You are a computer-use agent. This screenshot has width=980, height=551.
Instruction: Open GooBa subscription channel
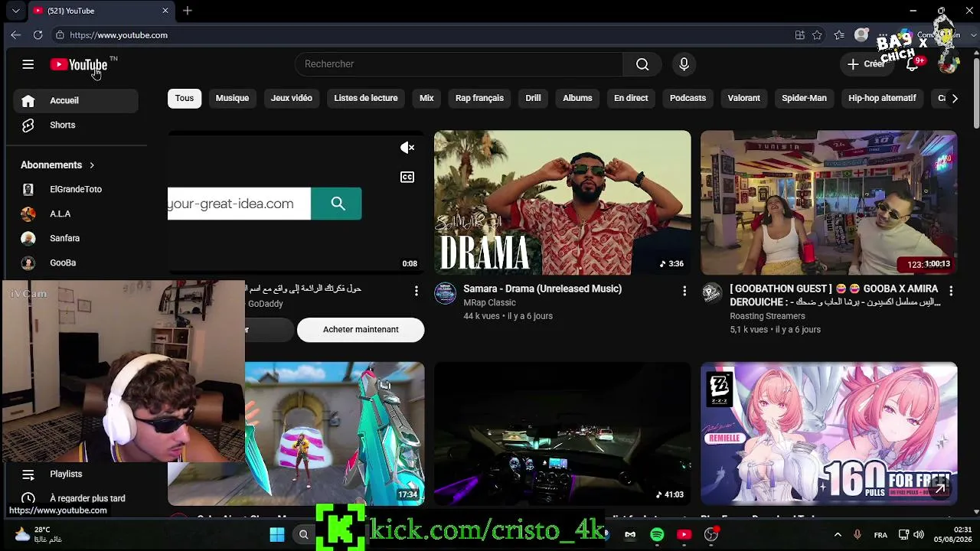[x=76, y=263]
